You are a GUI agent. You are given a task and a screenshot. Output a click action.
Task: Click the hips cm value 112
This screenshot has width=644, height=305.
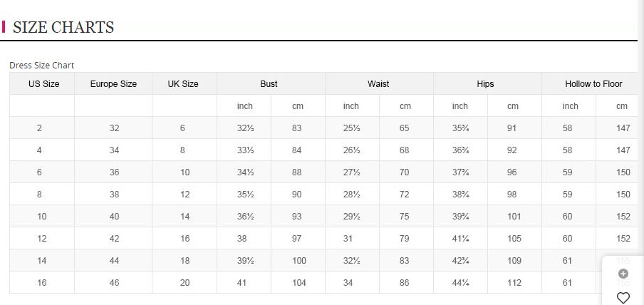click(514, 283)
